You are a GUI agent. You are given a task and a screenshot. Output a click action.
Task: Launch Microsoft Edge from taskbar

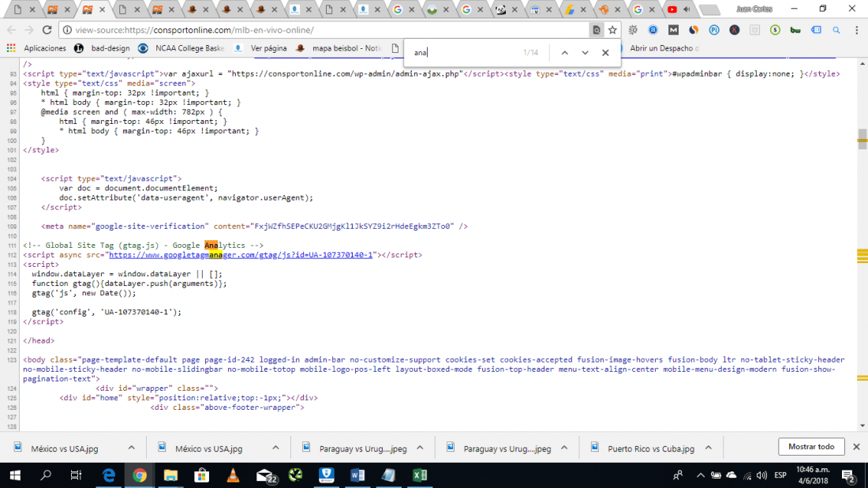coord(109,475)
